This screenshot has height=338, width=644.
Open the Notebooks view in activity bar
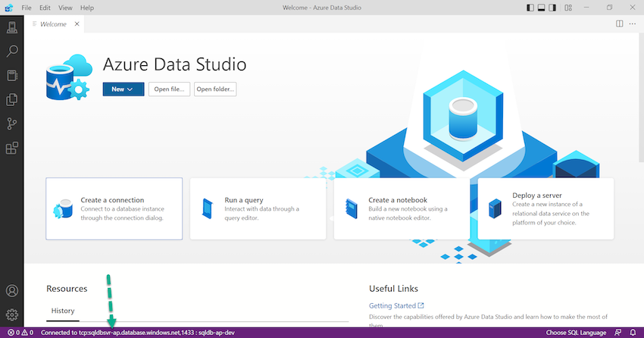(x=12, y=76)
